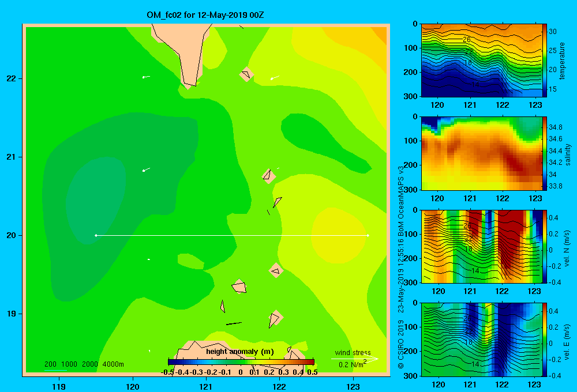Click the vertical CSIRO / BoM OceanMAPS v3 credit text
This screenshot has width=577, height=392.
(x=401, y=267)
